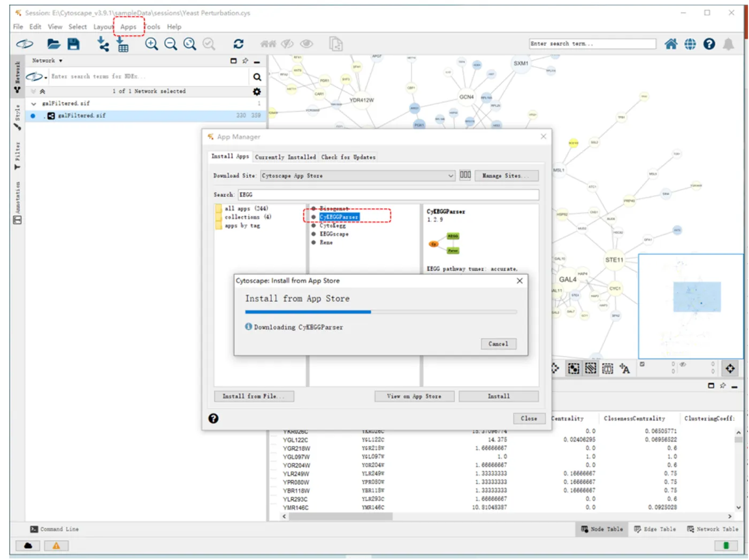
Task: Open notifications bell icon
Action: tap(729, 44)
